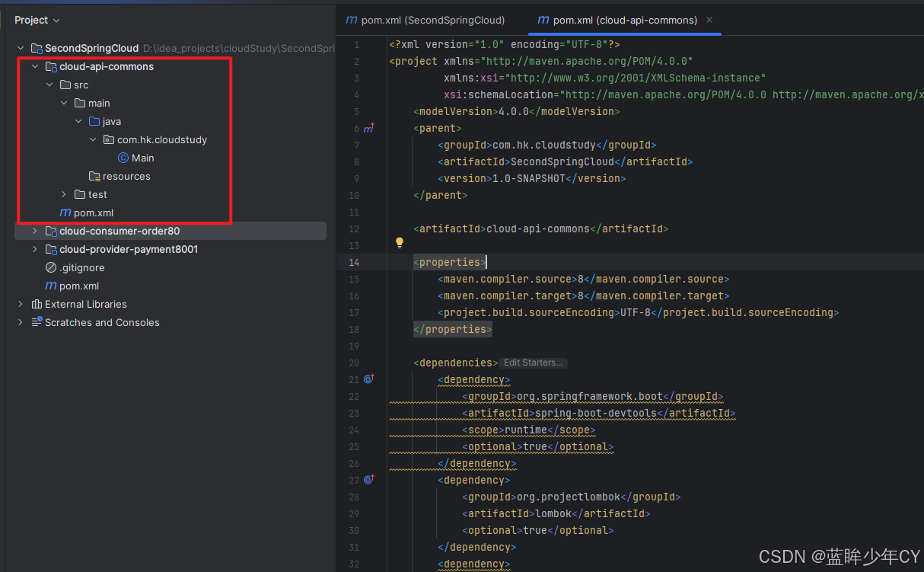Open the Project view dropdown
Screen dimensions: 924x572
tap(37, 20)
